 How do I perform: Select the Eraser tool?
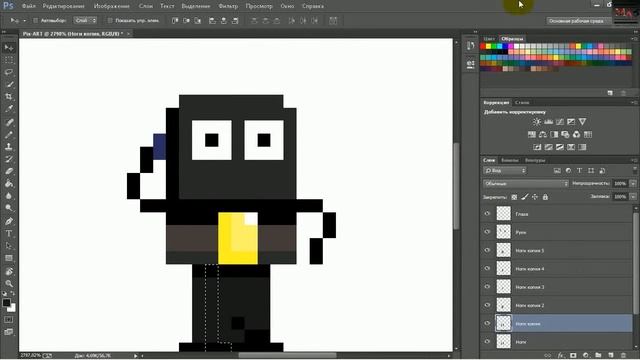coord(9,171)
